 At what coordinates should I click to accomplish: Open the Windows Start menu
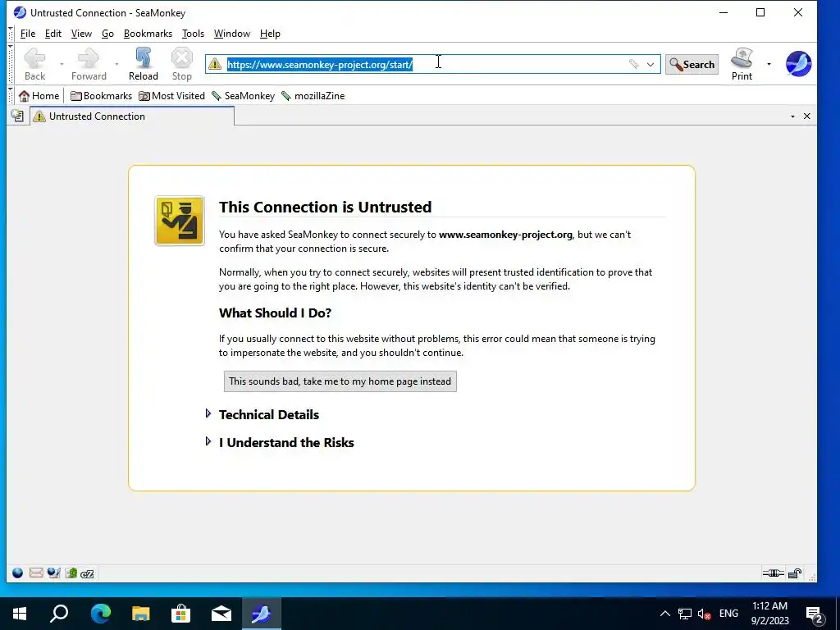point(20,614)
